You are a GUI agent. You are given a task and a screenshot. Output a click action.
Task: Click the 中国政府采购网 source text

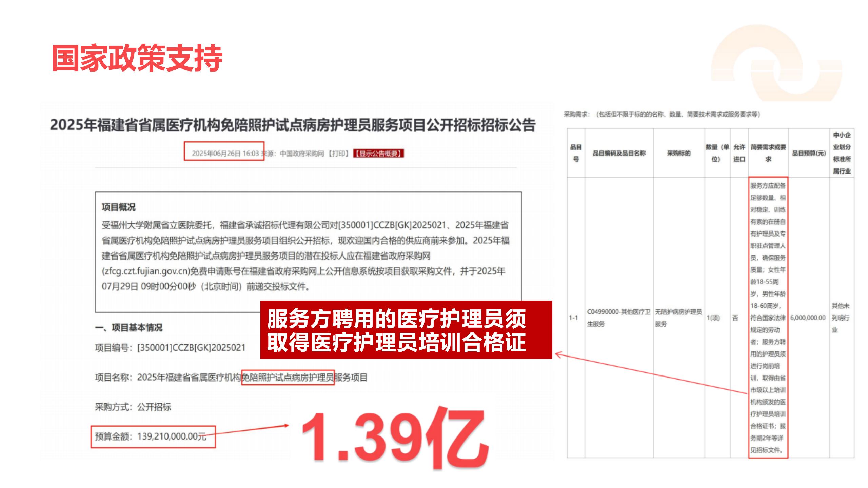[302, 154]
